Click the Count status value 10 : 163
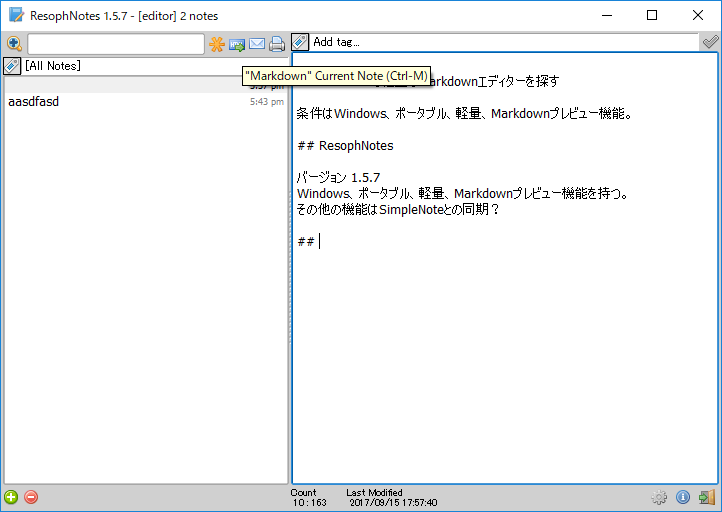The image size is (722, 512). tap(309, 502)
